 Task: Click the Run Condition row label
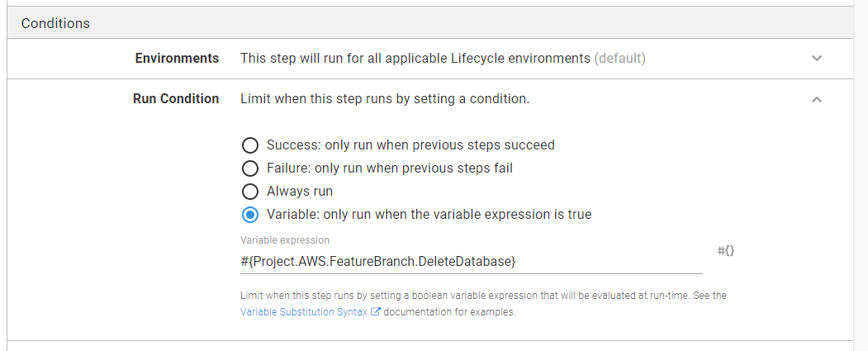click(x=176, y=99)
